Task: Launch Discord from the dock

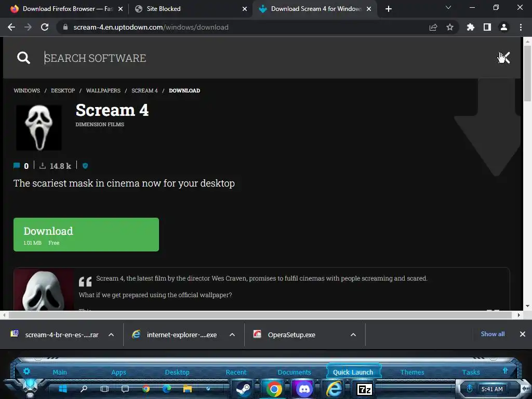Action: tap(304, 389)
